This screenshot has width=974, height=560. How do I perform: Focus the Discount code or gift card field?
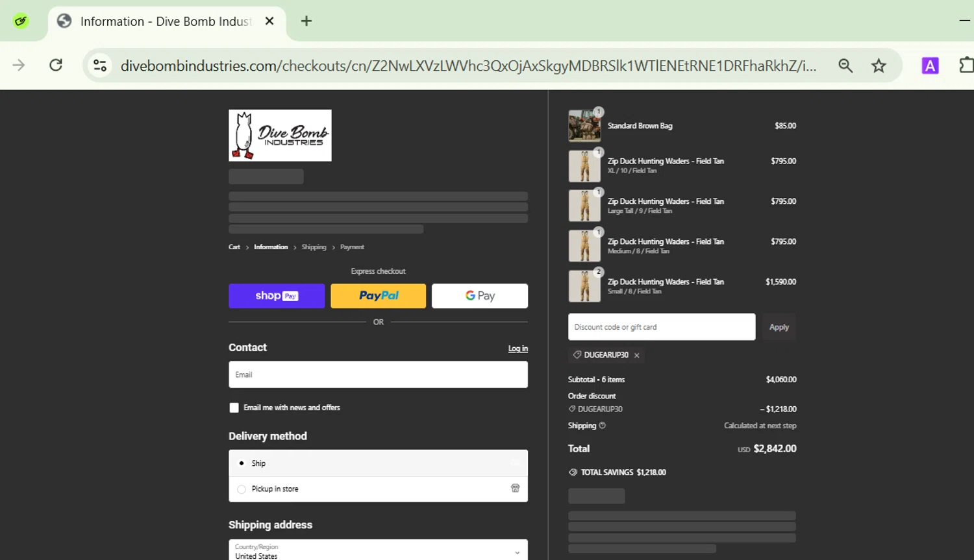tap(662, 327)
